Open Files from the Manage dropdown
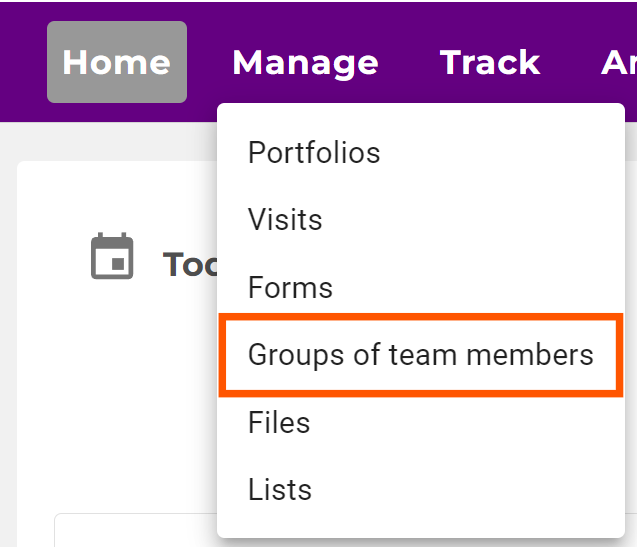 pyautogui.click(x=279, y=422)
